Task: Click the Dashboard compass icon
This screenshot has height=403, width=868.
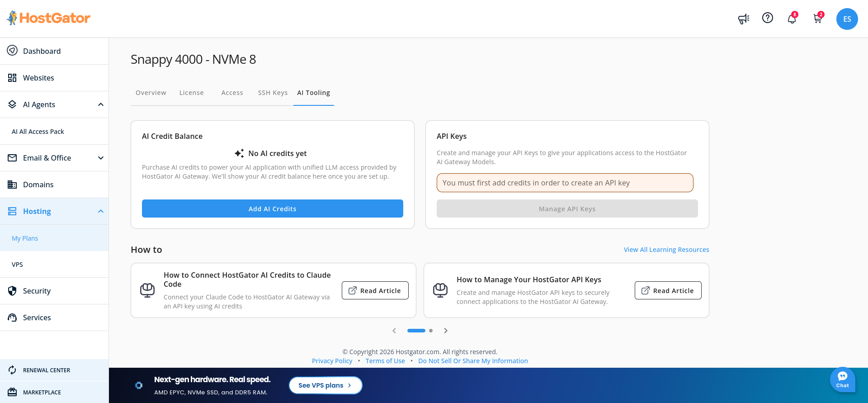Action: [12, 51]
